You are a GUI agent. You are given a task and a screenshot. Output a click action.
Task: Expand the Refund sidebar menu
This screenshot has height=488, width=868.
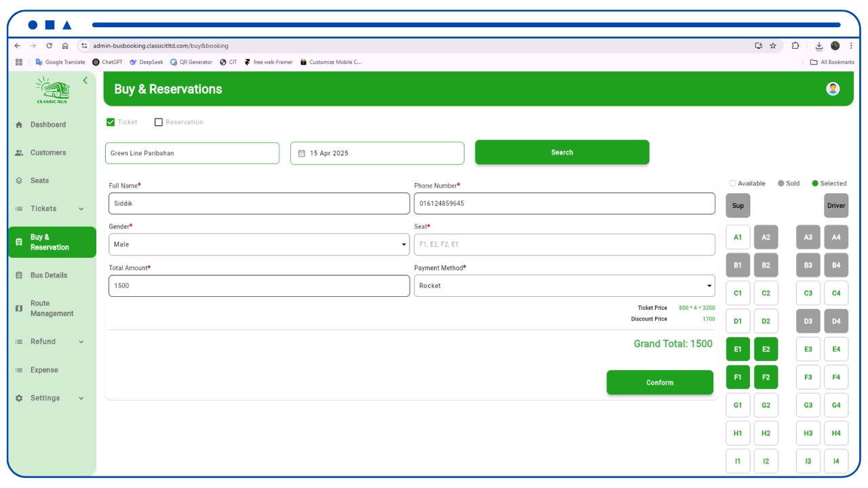click(43, 342)
